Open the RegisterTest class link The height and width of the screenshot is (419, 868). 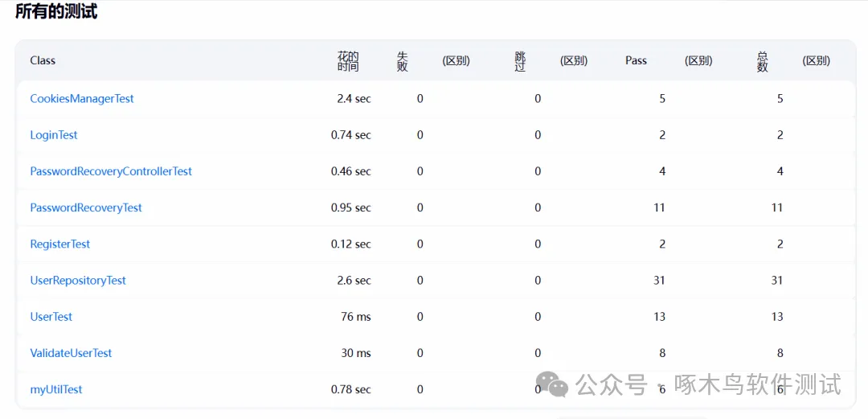59,244
